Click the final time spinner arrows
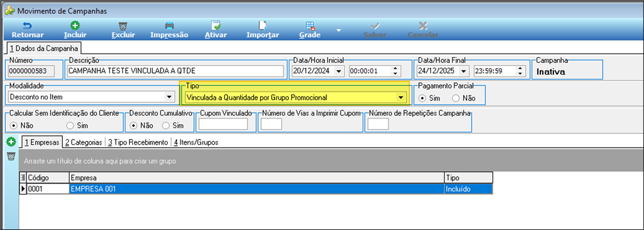 [x=520, y=71]
